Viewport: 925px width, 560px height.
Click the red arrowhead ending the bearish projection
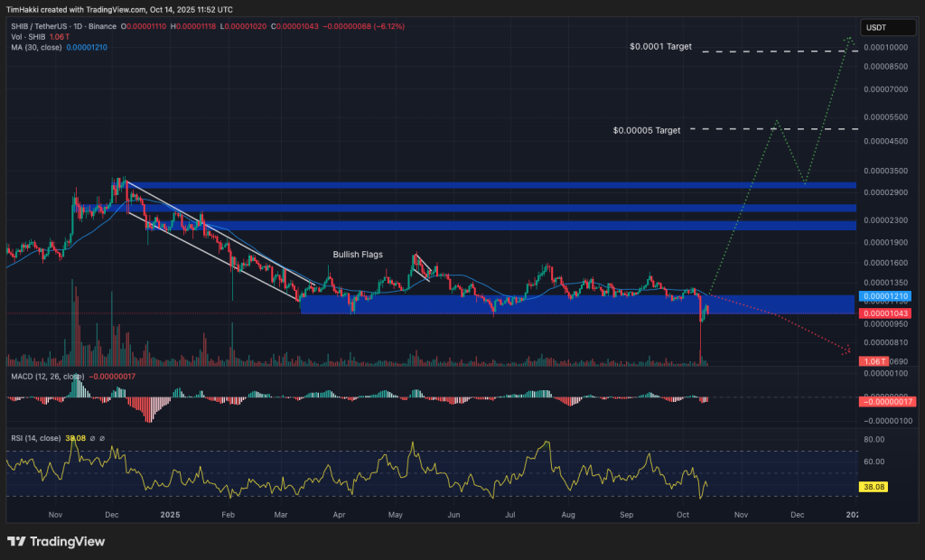pos(846,350)
